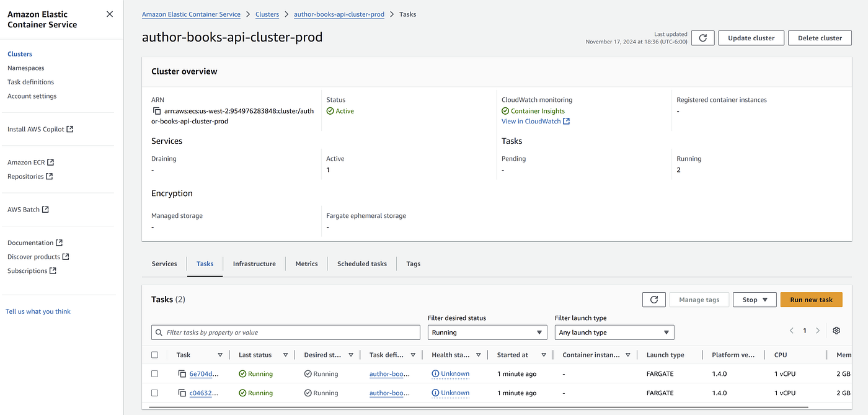The image size is (868, 415).
Task: Copy task ID 6e704d
Action: coord(182,374)
